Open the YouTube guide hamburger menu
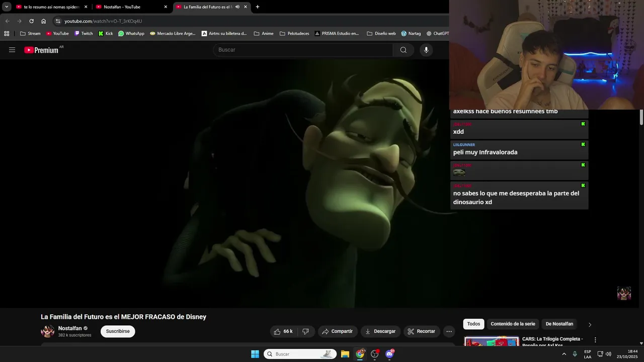 [12, 50]
